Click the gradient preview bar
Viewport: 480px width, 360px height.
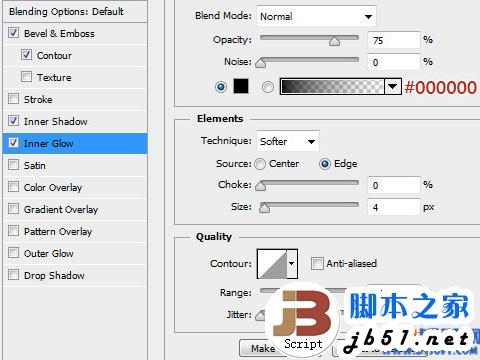tap(332, 87)
